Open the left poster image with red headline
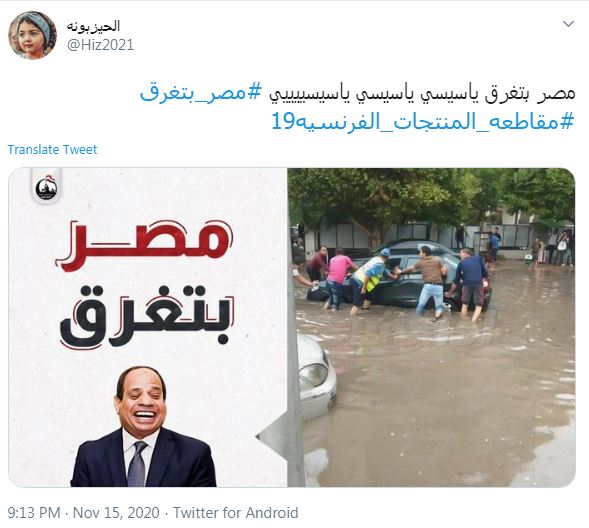Image resolution: width=589 pixels, height=528 pixels. (x=148, y=327)
